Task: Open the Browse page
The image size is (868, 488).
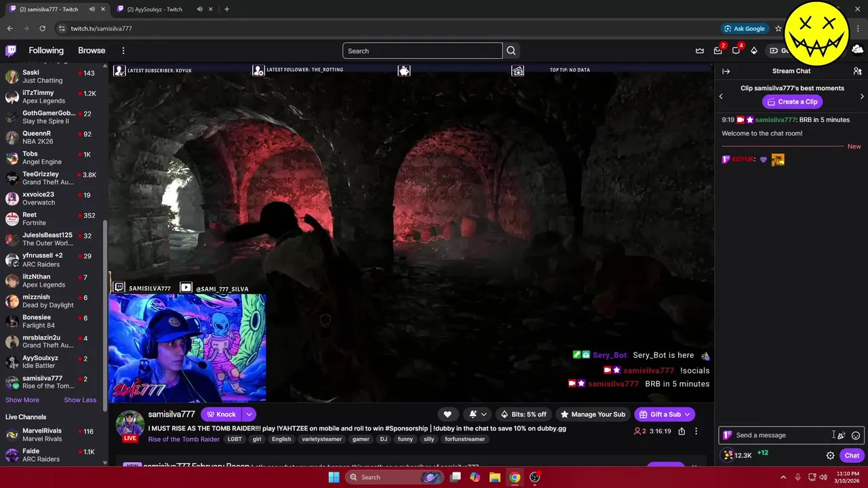Action: (x=92, y=51)
